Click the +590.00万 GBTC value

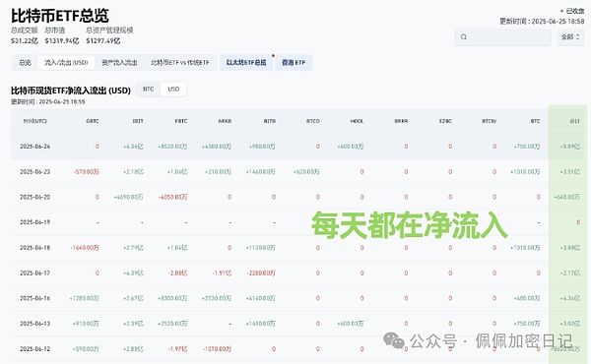[x=86, y=349]
